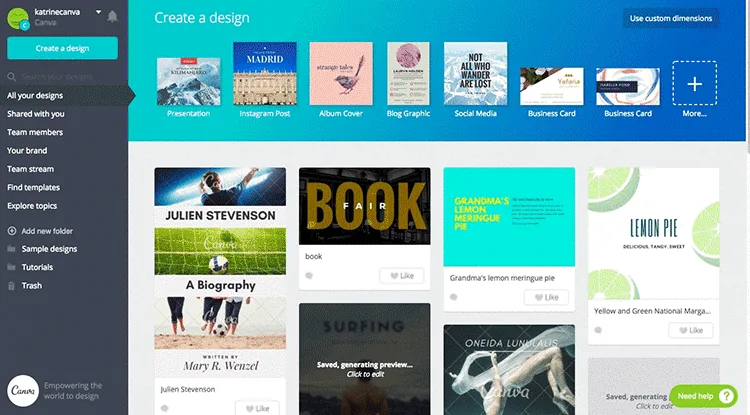This screenshot has height=415, width=750.
Task: Click the Add new folder label
Action: tap(47, 231)
